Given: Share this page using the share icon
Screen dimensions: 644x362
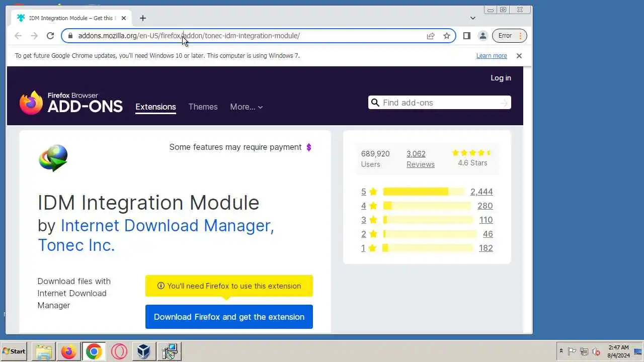Looking at the screenshot, I should coord(431,36).
